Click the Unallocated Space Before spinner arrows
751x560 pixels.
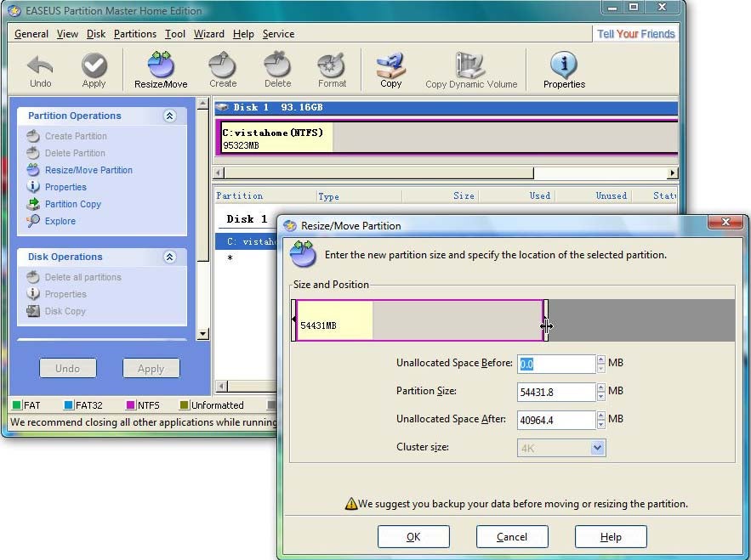(x=600, y=364)
